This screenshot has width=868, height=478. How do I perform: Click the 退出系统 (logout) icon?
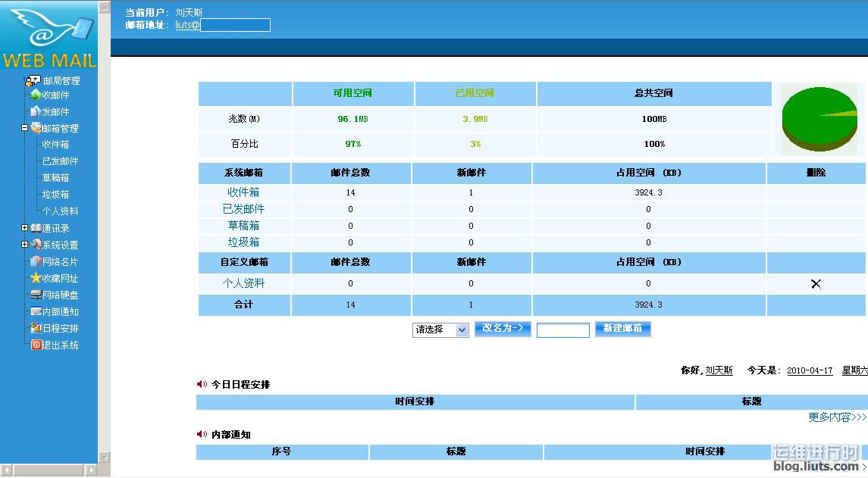[x=36, y=345]
